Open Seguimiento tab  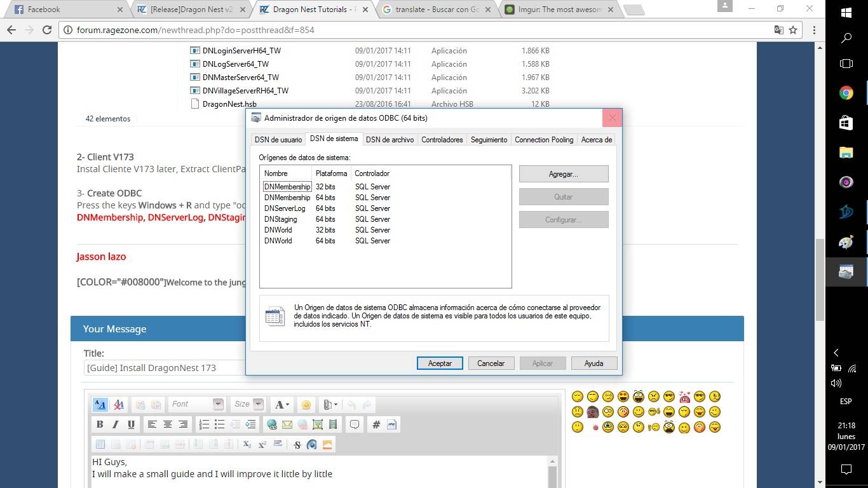489,140
